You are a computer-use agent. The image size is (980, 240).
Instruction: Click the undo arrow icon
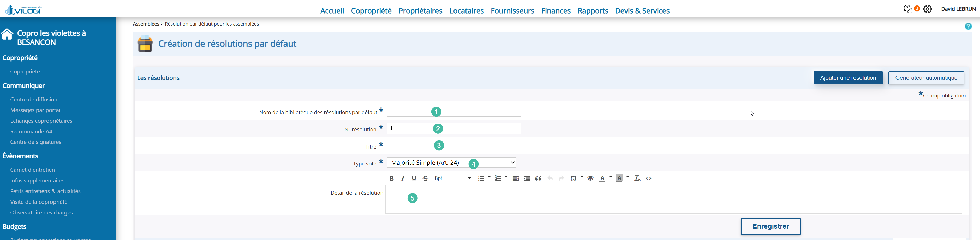[x=550, y=179]
